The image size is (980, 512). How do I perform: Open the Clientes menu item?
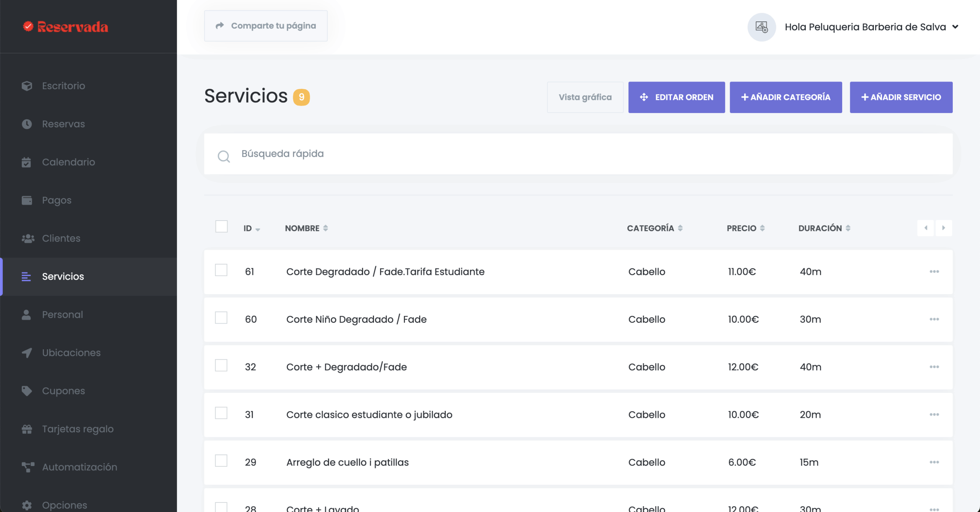coord(61,238)
